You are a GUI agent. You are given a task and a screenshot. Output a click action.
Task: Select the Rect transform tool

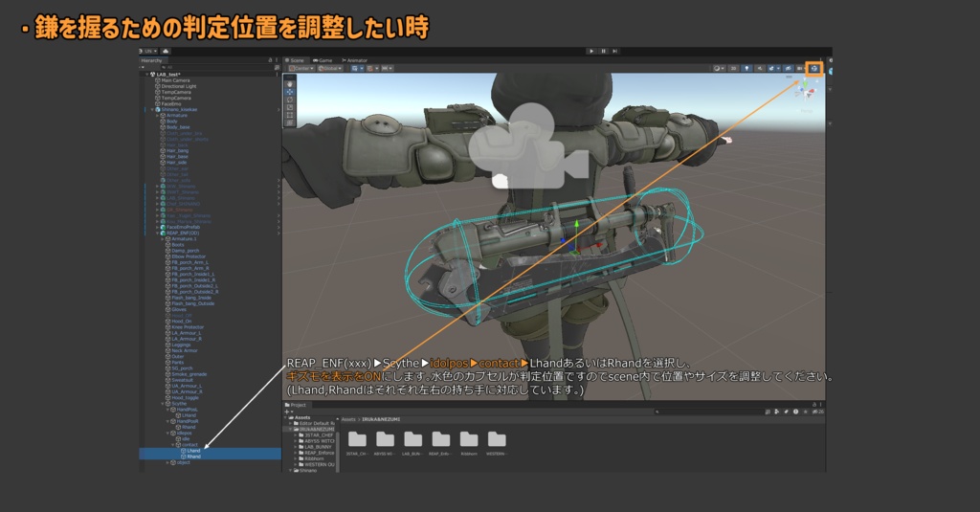pos(289,115)
